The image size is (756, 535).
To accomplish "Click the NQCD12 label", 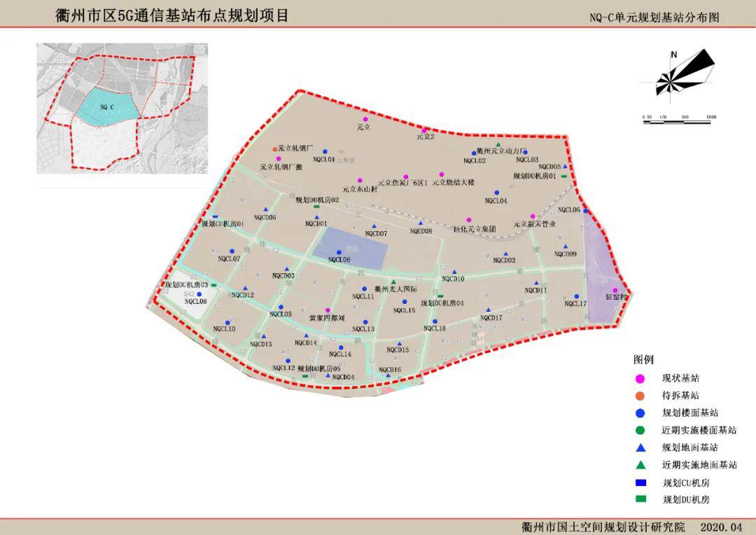I will [242, 296].
